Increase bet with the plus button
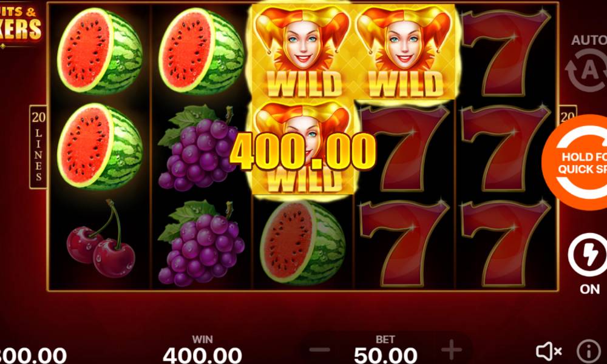The width and height of the screenshot is (607, 364). pyautogui.click(x=452, y=350)
